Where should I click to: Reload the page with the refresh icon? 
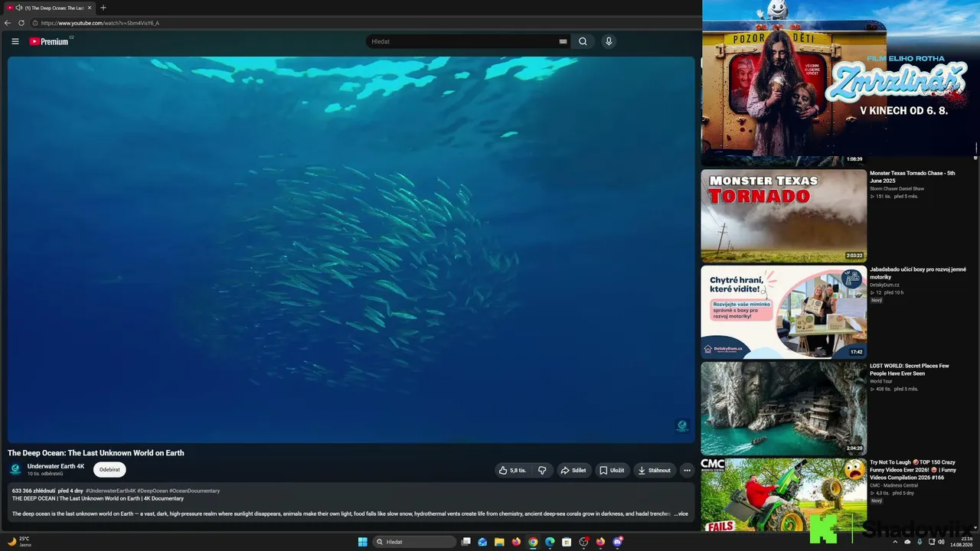tap(21, 23)
